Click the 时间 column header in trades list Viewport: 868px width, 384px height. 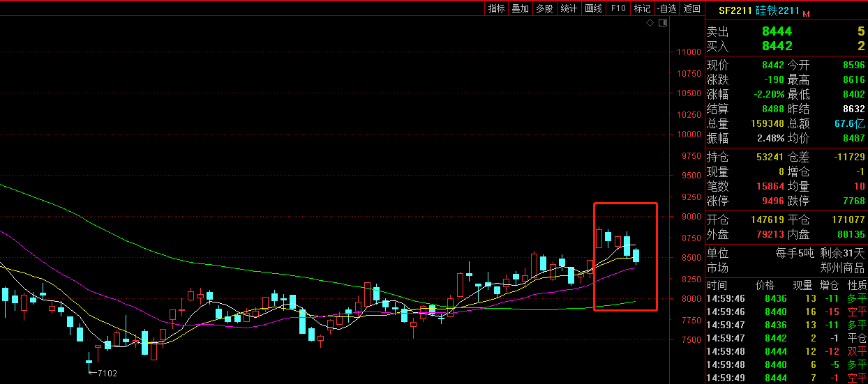(x=717, y=285)
